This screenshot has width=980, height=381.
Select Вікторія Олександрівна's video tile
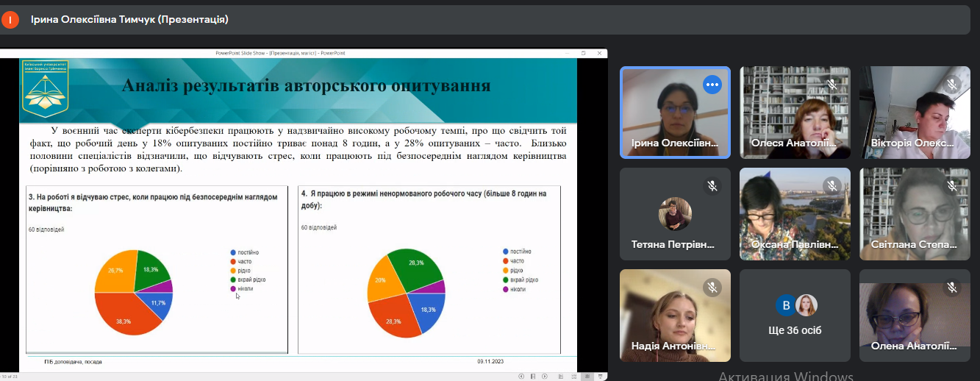pos(915,113)
